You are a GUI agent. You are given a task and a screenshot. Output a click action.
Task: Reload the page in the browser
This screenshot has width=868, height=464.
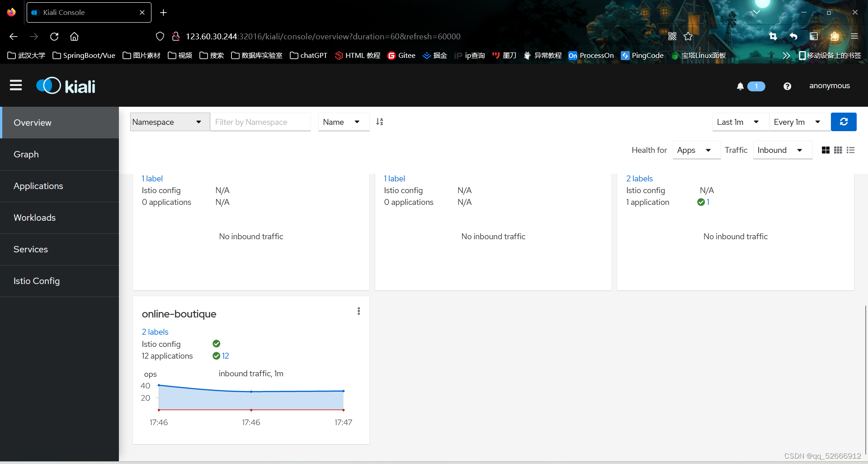pyautogui.click(x=54, y=37)
